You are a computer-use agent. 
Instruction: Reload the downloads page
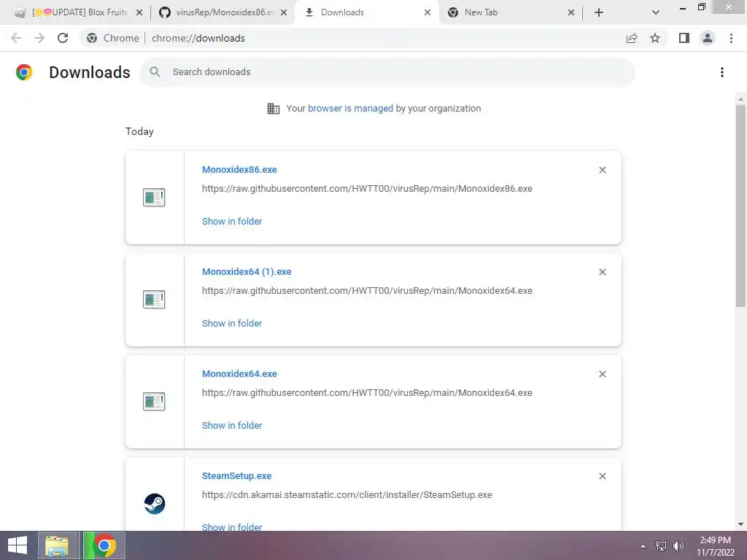[63, 38]
